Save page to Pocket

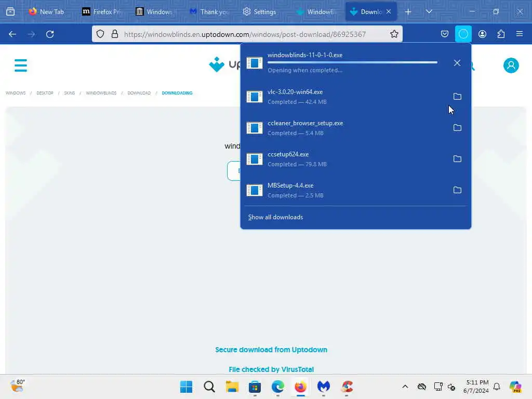tap(445, 34)
